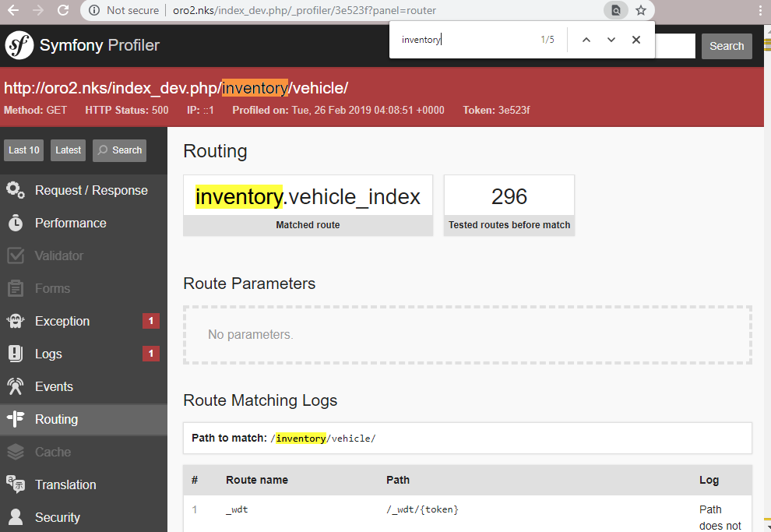Open the Validator panel
Screen dimensions: 771x532
(58, 255)
